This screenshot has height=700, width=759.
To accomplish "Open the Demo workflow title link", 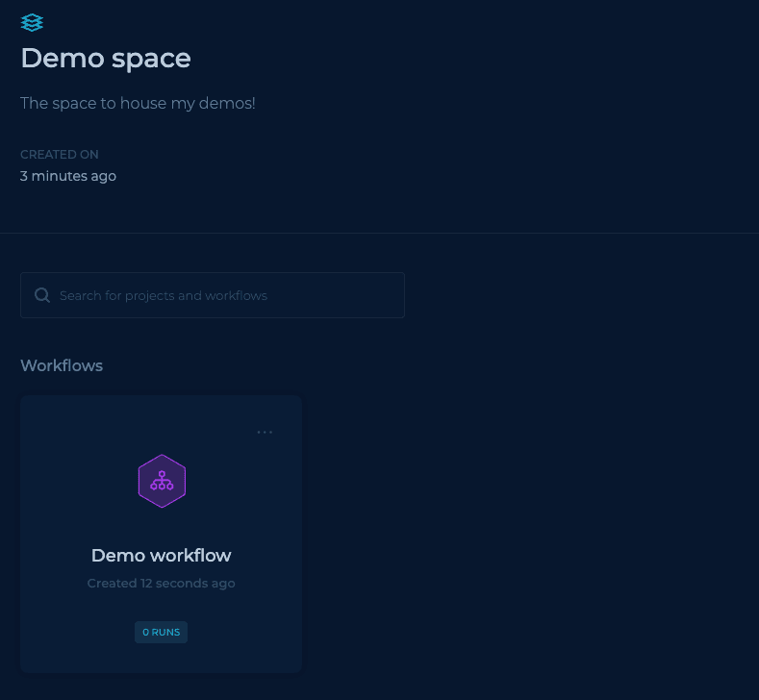I will (162, 556).
